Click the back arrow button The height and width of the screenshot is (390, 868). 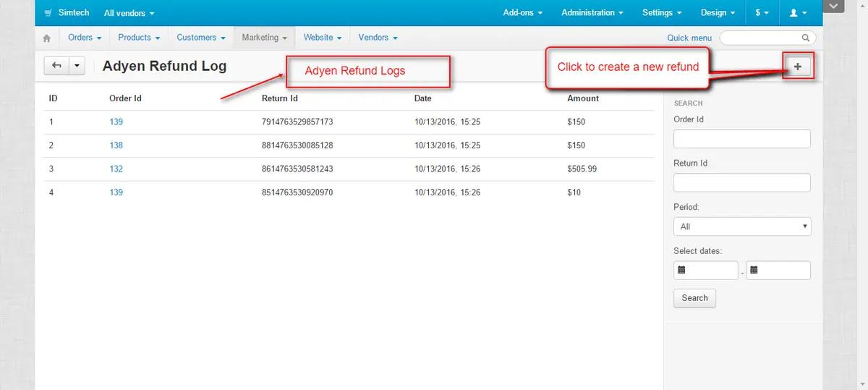[56, 66]
